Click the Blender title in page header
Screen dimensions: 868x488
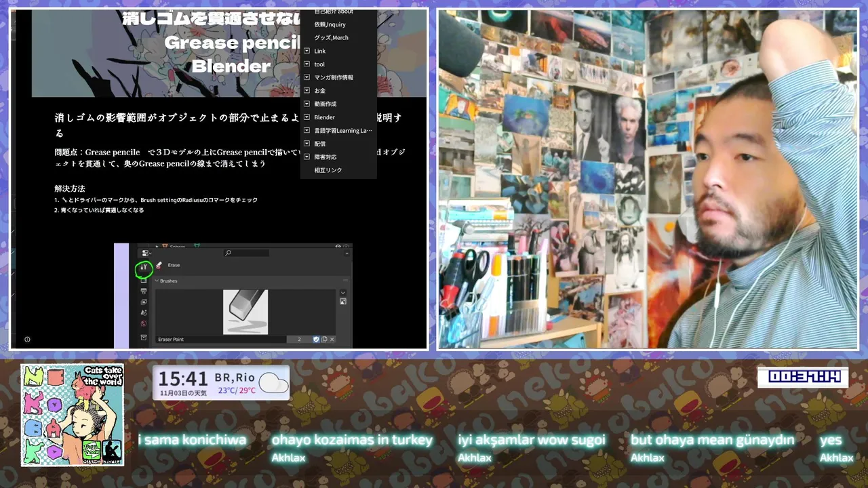coord(231,66)
